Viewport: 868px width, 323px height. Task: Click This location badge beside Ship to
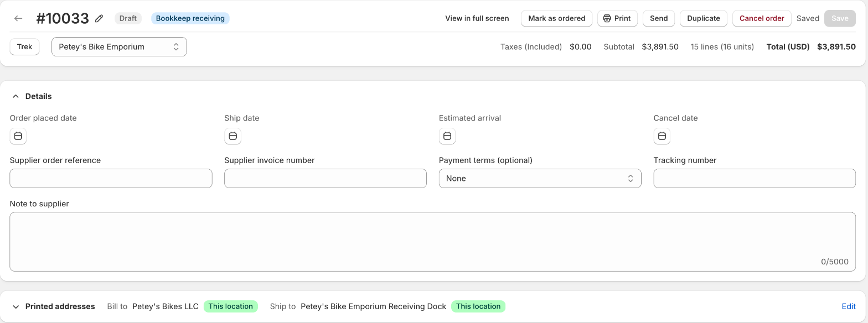(478, 306)
